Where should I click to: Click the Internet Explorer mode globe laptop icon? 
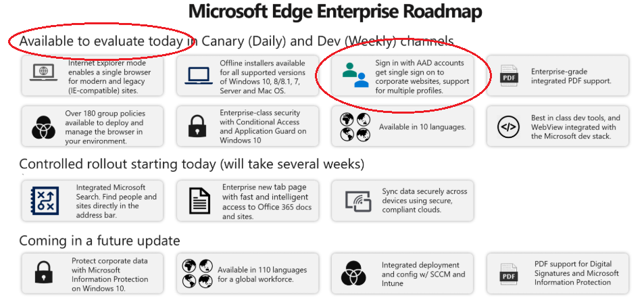(x=43, y=73)
